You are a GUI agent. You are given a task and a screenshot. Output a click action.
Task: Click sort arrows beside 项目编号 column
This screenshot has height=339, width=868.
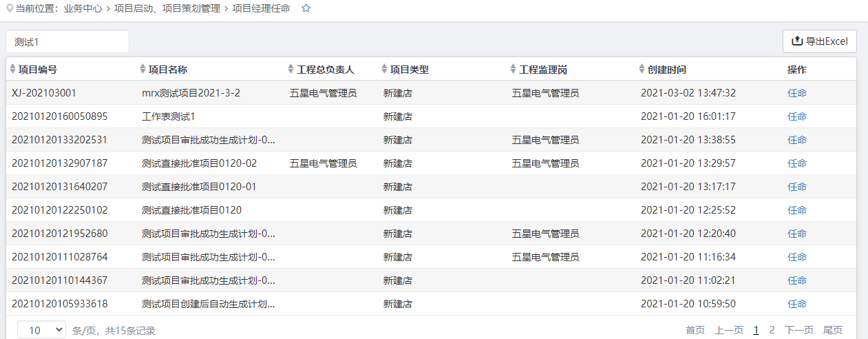click(x=12, y=69)
